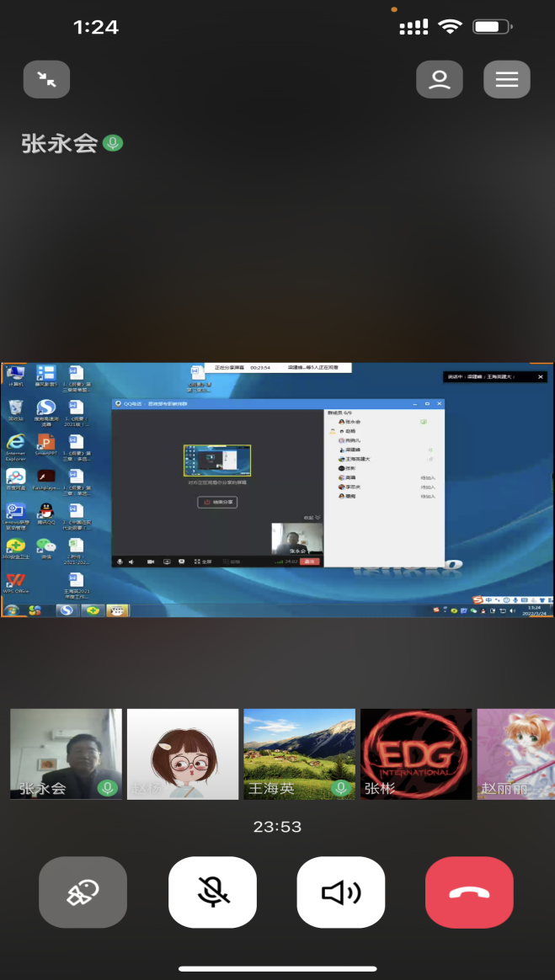555x980 pixels.
Task: Open the participants list via person icon
Action: point(439,80)
